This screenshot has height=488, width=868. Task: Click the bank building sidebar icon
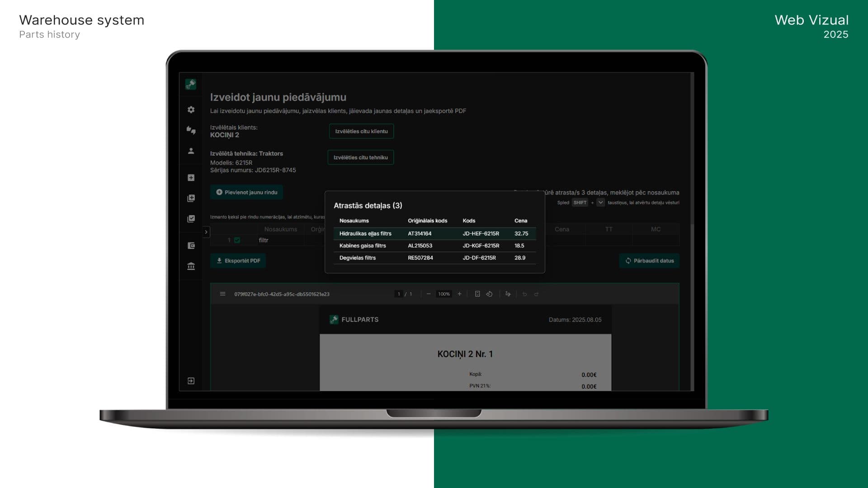click(x=191, y=266)
